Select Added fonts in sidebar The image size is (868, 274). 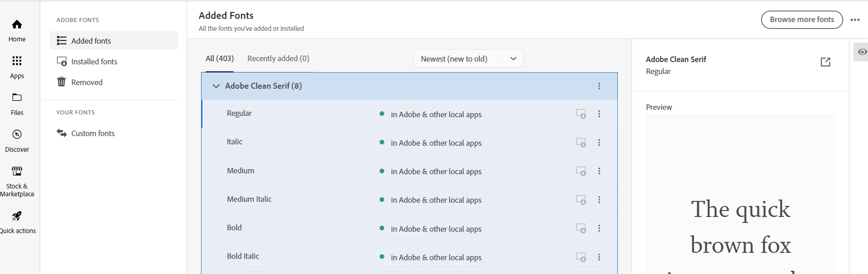(x=114, y=40)
